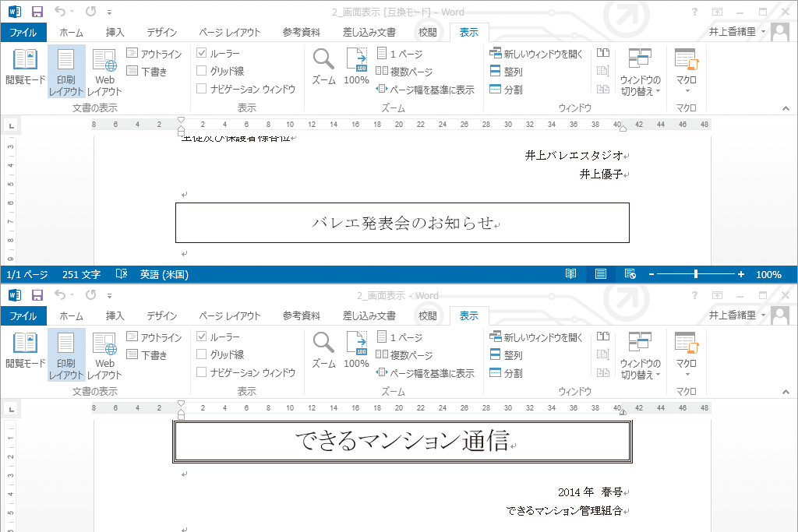Viewport: 798px width, 532px height.
Task: Choose Multiple Pages (複数ページ) in top window
Action: [x=404, y=71]
